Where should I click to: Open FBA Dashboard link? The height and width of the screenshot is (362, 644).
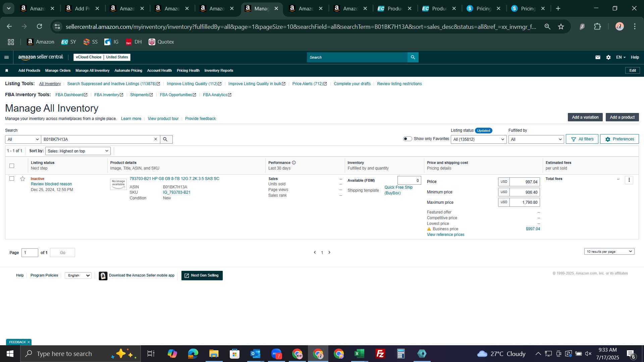[x=71, y=95]
